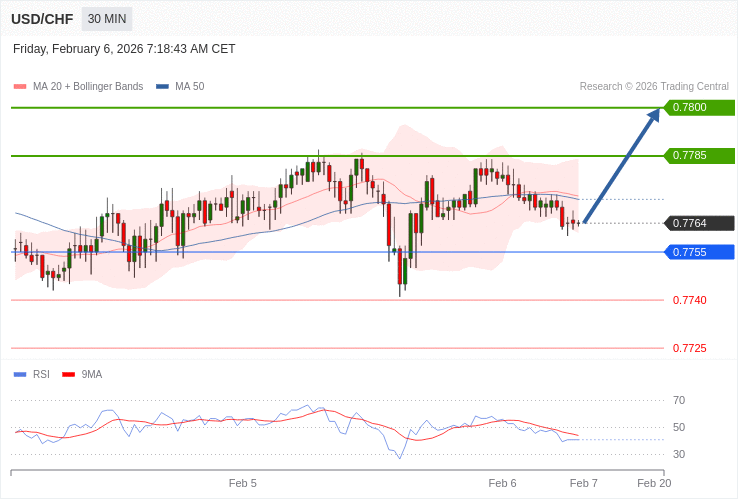Click the 0.7755 blue pivot label
The width and height of the screenshot is (738, 500).
[699, 252]
